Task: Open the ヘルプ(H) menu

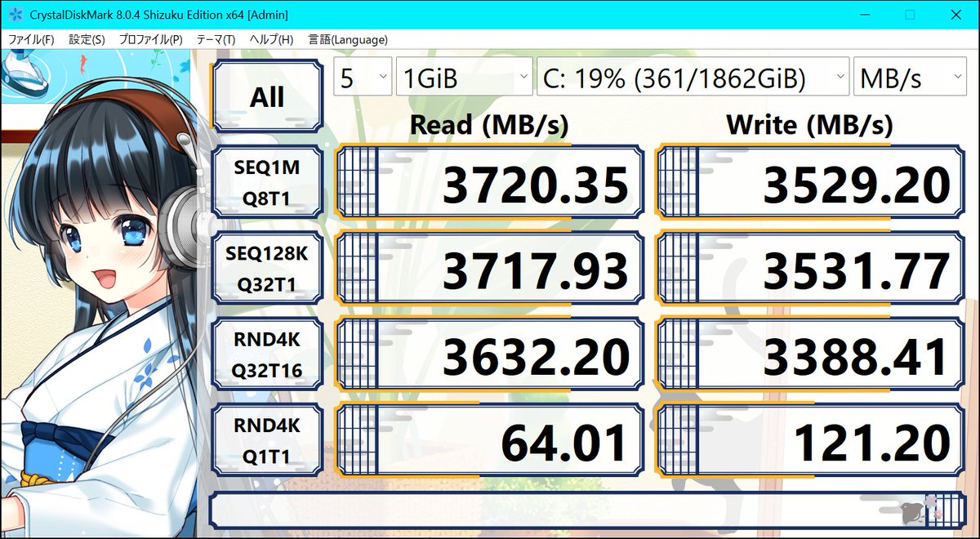Action: [271, 39]
